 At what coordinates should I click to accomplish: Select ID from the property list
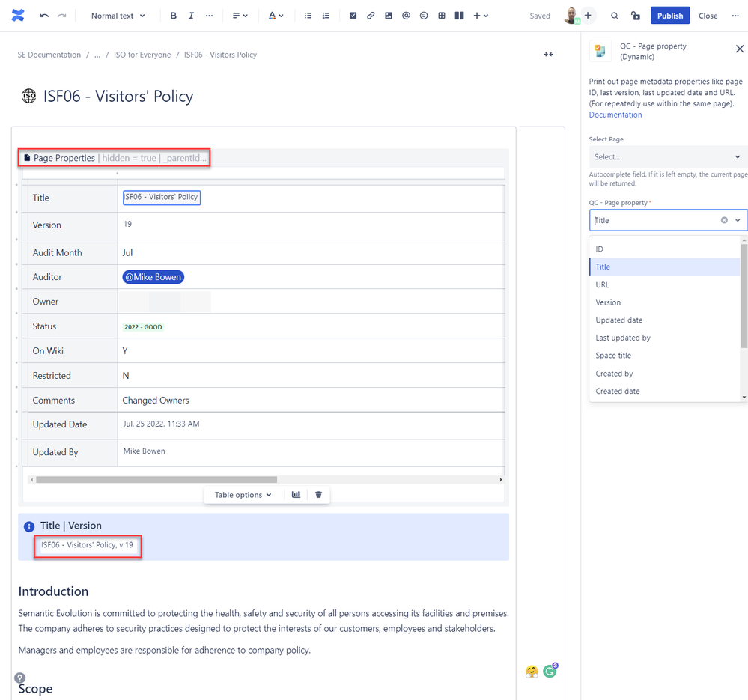tap(665, 249)
